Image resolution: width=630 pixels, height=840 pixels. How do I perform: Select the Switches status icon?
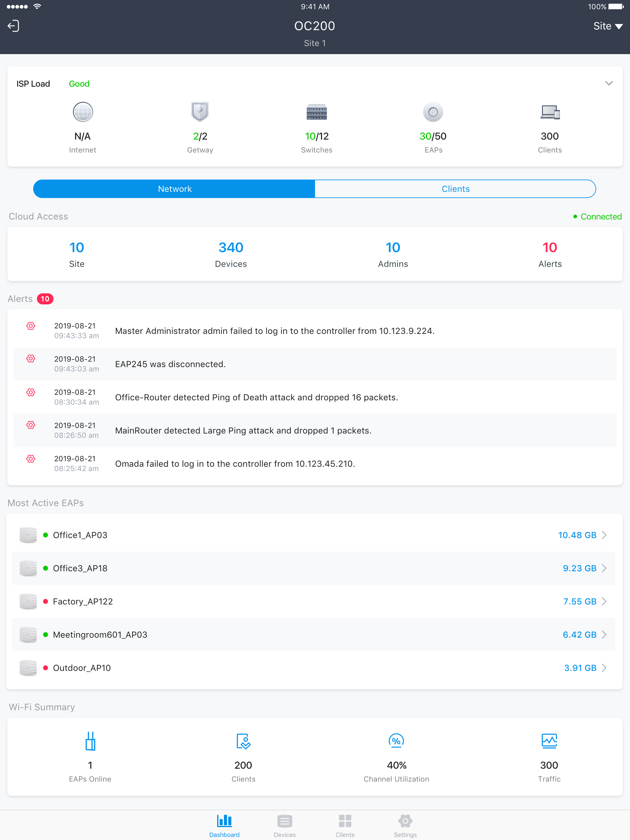[316, 112]
